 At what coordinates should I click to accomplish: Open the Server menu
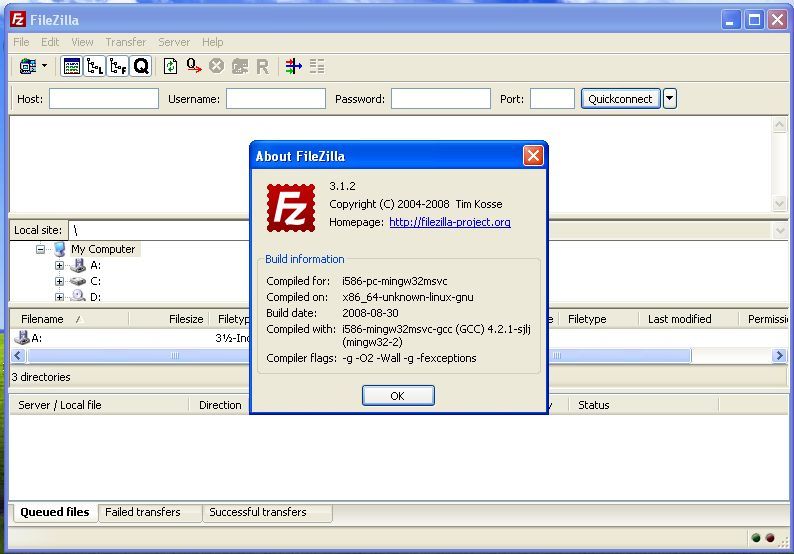click(x=174, y=42)
